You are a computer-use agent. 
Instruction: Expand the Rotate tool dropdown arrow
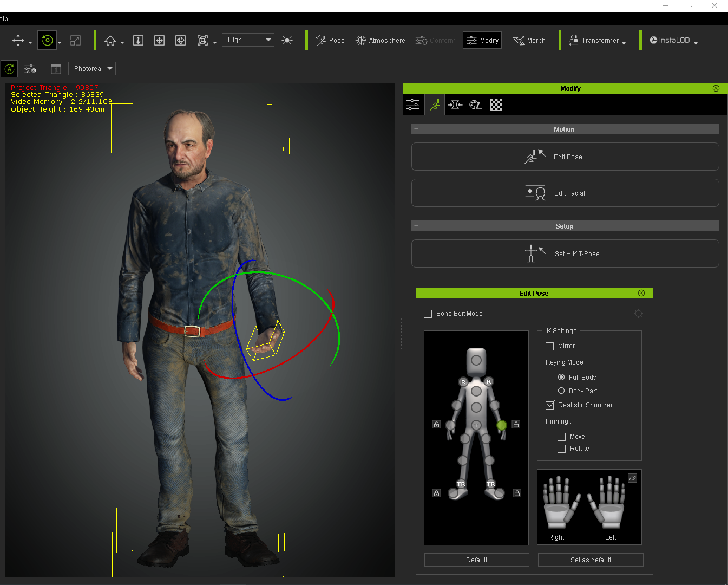click(60, 43)
